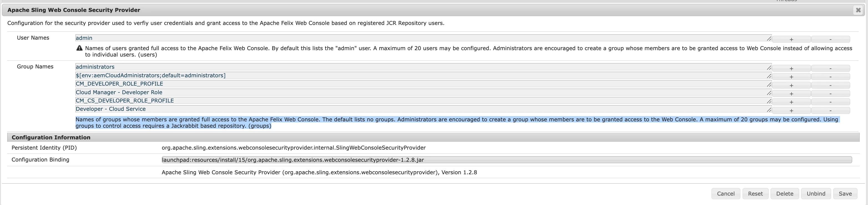Image resolution: width=868 pixels, height=205 pixels.
Task: Add a group after Developer - Cloud Service
Action: 791,111
